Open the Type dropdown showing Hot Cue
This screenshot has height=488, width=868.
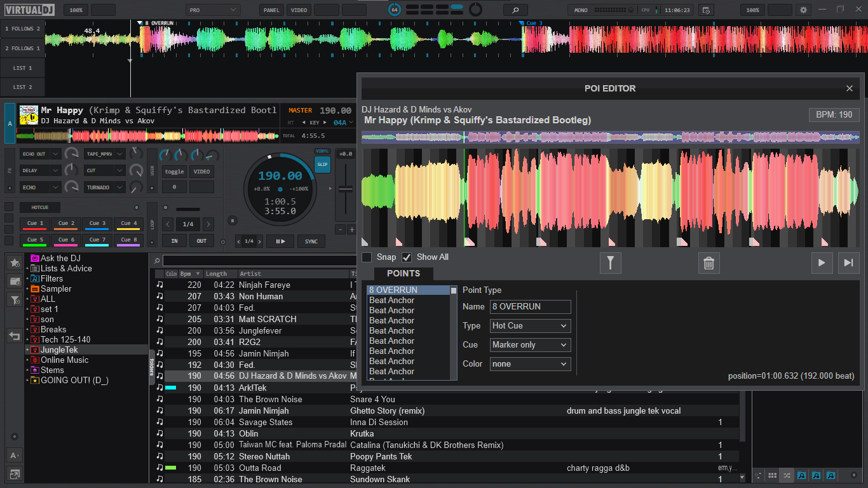531,326
